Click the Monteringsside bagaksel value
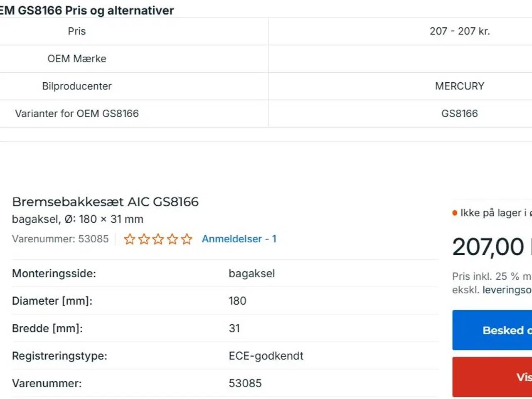 click(x=251, y=273)
